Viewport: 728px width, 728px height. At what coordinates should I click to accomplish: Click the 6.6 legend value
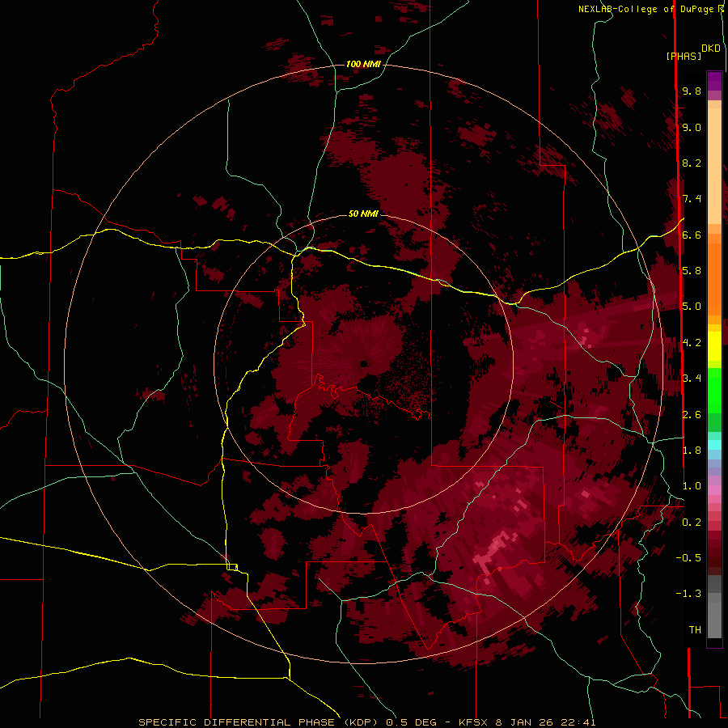click(x=692, y=235)
